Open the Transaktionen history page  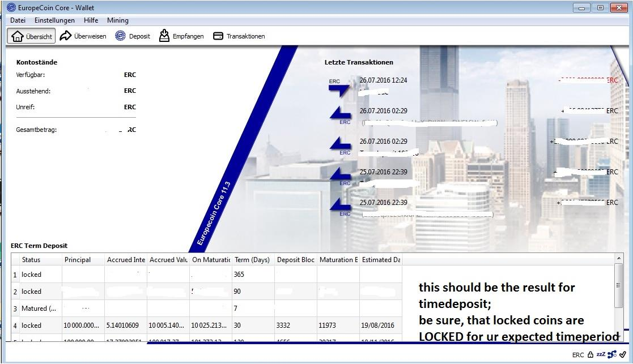click(x=239, y=36)
